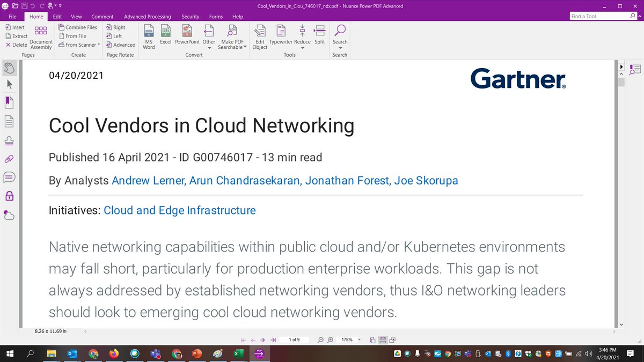Image resolution: width=644 pixels, height=362 pixels.
Task: Open the cloud panel in sidebar
Action: (x=9, y=215)
